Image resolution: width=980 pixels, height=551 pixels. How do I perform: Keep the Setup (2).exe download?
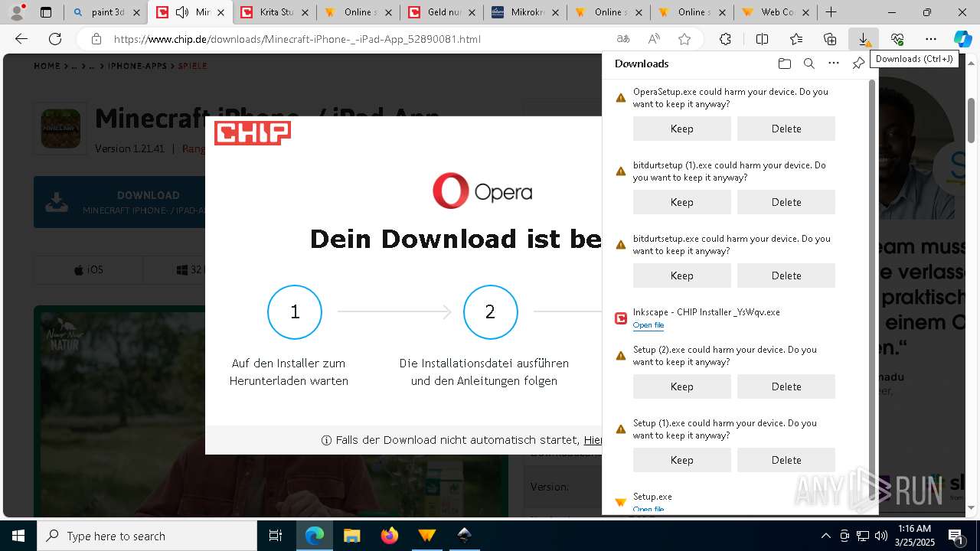tap(681, 386)
